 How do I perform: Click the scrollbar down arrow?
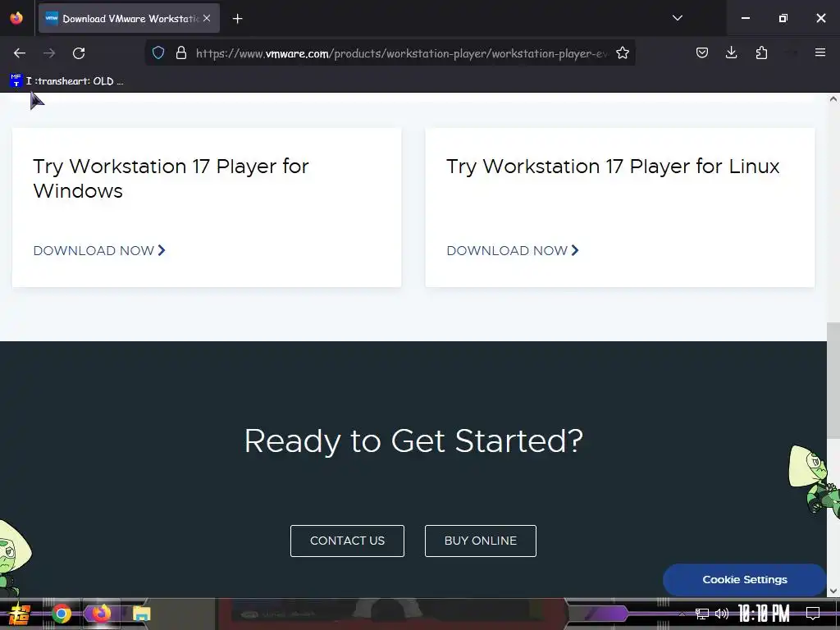coord(833,591)
